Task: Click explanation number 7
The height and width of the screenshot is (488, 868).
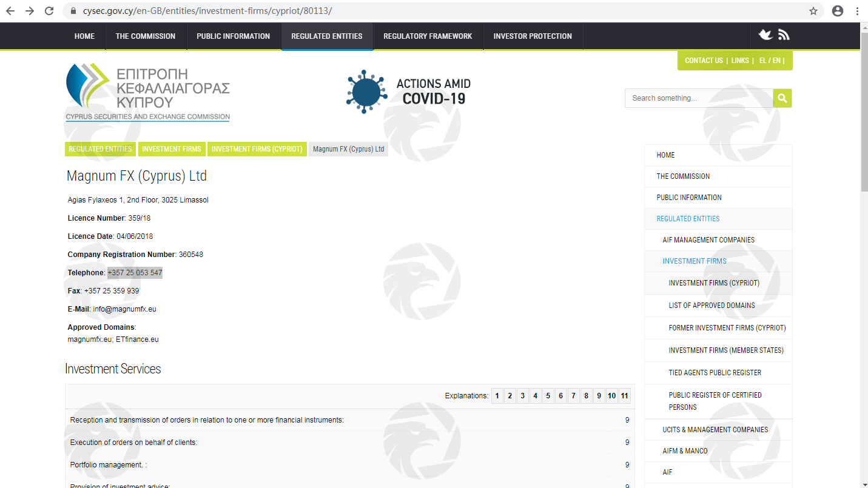Action: [574, 396]
